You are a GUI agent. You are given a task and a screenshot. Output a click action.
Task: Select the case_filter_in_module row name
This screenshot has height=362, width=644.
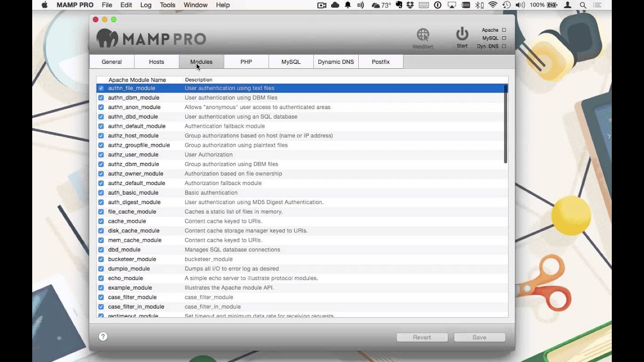(136, 307)
